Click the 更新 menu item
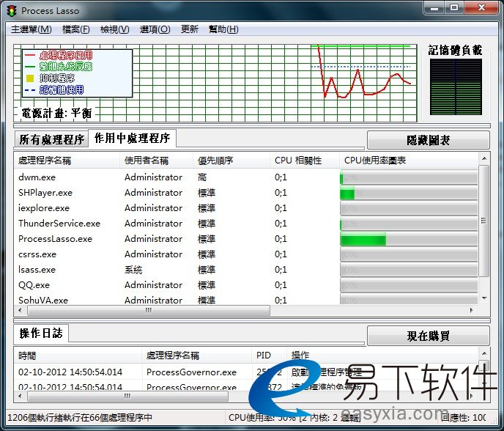Image resolution: width=504 pixels, height=431 pixels. click(189, 29)
